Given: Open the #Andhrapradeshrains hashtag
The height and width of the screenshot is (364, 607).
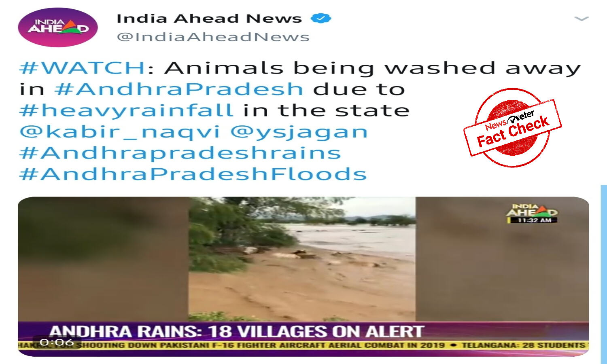Looking at the screenshot, I should pos(180,153).
